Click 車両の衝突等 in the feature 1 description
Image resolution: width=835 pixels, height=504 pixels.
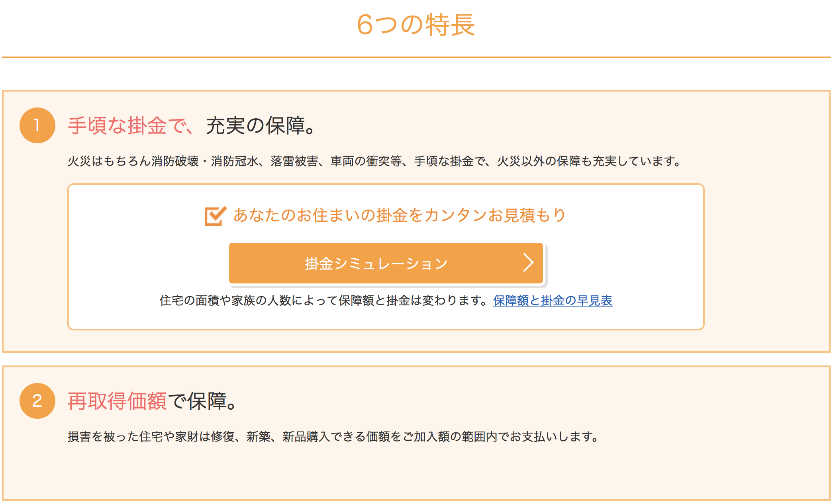[x=366, y=161]
